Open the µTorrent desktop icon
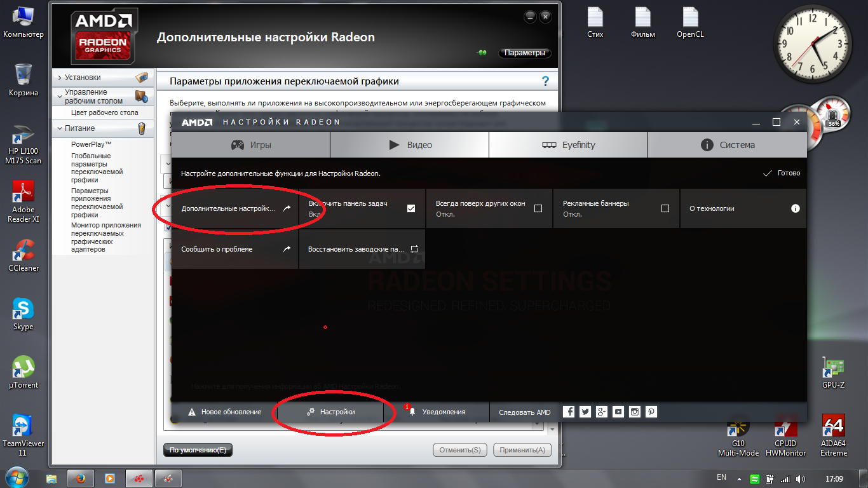The width and height of the screenshot is (868, 488). (24, 373)
